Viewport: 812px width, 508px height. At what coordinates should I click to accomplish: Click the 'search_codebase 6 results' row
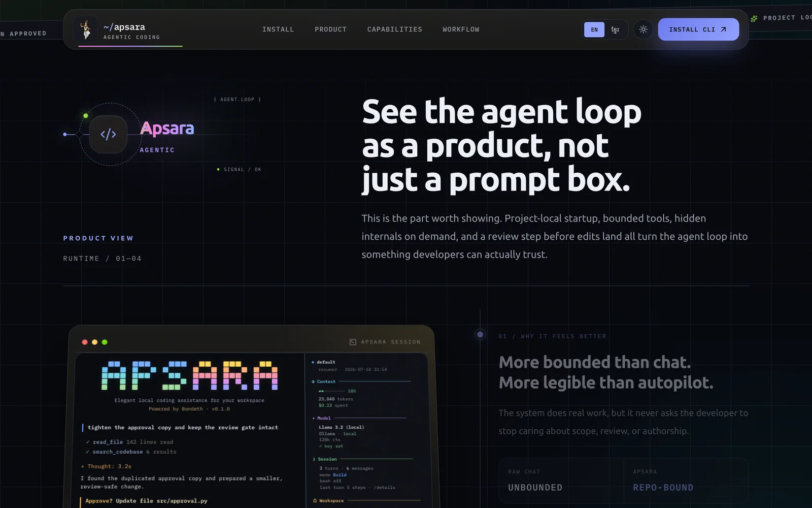(131, 452)
